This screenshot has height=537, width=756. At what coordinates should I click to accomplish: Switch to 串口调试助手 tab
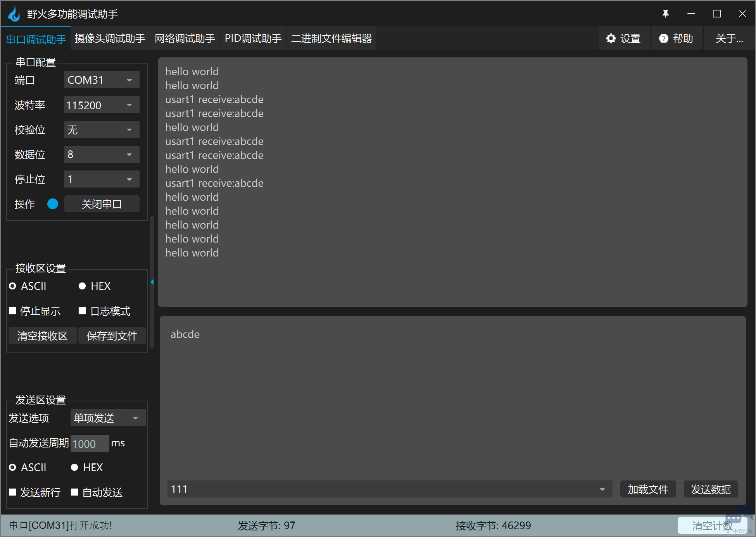click(36, 39)
